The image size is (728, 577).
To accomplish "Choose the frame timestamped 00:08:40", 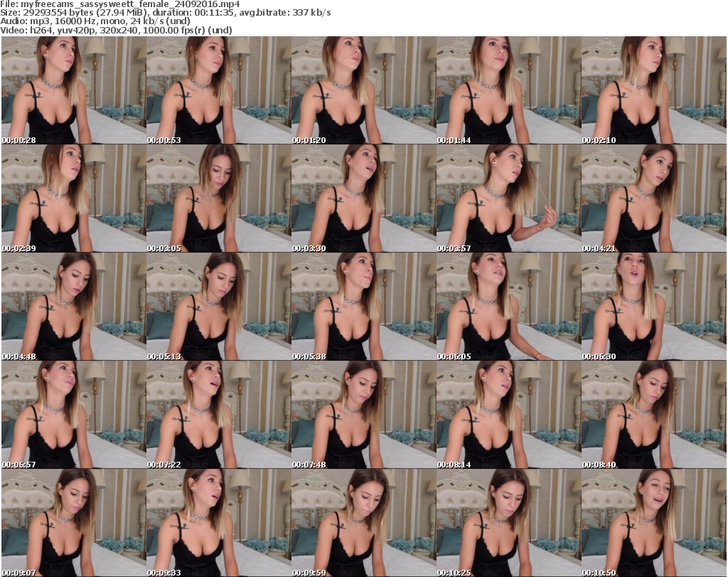I will coord(654,415).
